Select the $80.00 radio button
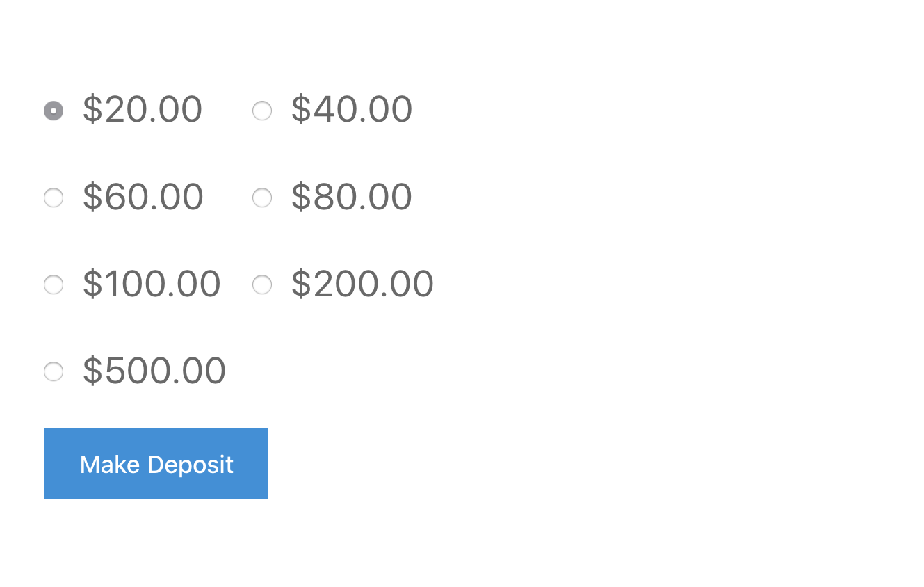Viewport: 924px width, 587px height. (262, 198)
